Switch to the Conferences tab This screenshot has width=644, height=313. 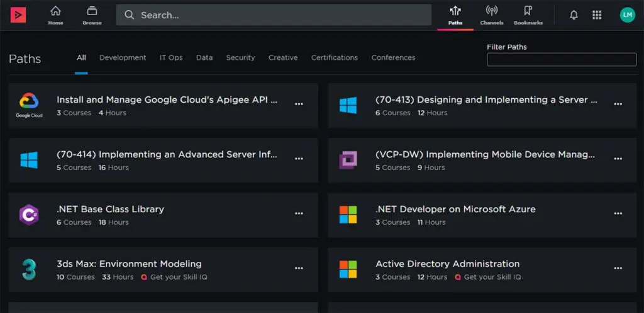[x=393, y=57]
